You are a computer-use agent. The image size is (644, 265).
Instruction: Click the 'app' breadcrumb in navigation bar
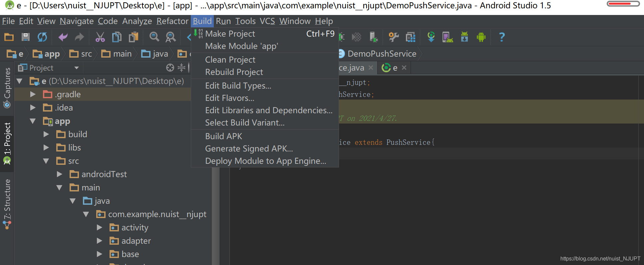(46, 54)
